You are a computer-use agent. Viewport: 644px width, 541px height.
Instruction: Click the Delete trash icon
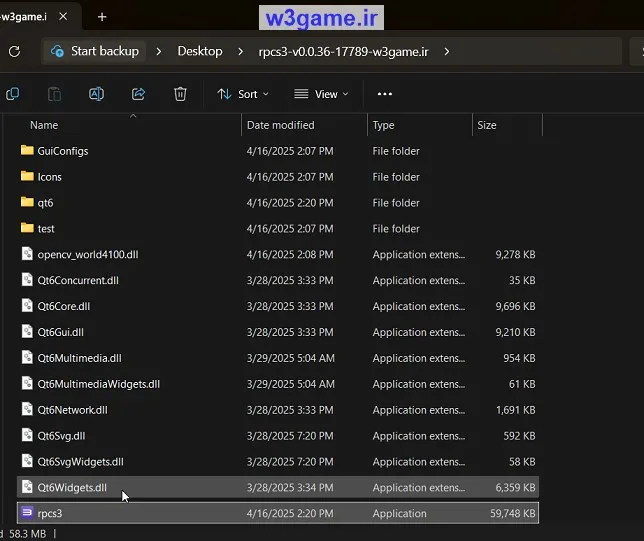pyautogui.click(x=180, y=94)
